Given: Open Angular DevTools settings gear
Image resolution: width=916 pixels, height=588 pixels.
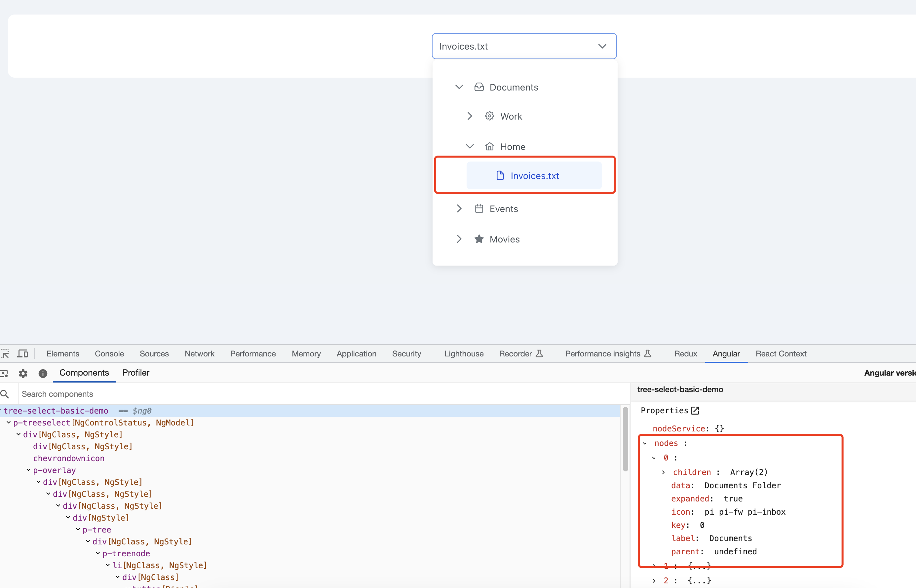Looking at the screenshot, I should pyautogui.click(x=23, y=373).
